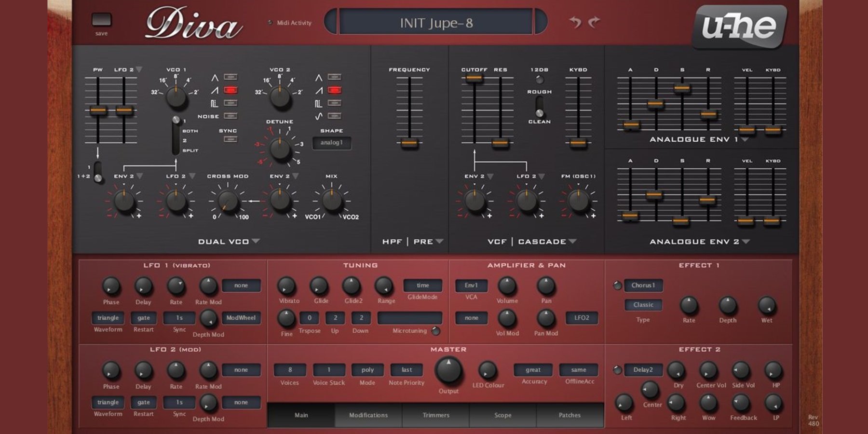Viewport: 868px width, 434px height.
Task: Click the poly Mode button
Action: point(367,370)
